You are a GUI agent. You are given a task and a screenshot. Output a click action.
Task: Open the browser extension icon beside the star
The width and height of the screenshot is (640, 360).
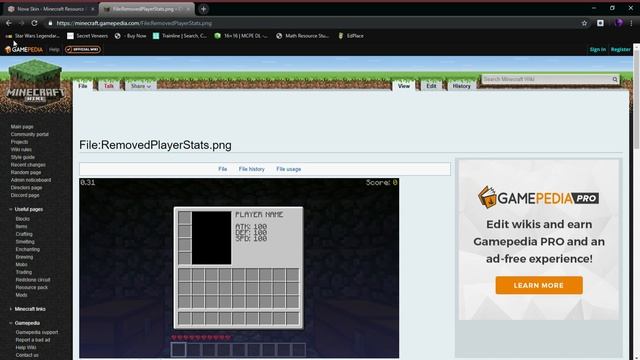point(600,23)
